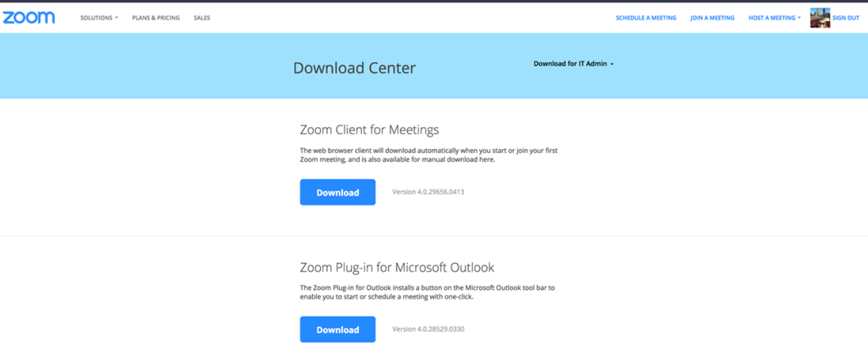The width and height of the screenshot is (868, 354).
Task: Open the user profile avatar picture
Action: pos(820,18)
